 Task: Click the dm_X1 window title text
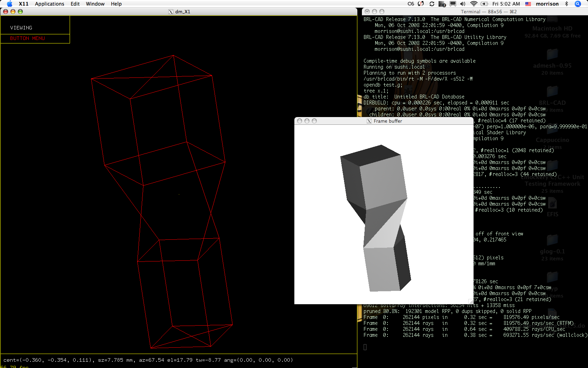[x=183, y=12]
